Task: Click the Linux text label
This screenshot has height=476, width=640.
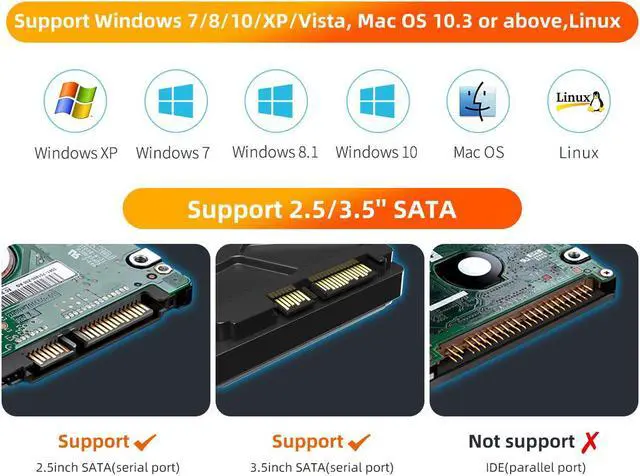Action: [579, 153]
